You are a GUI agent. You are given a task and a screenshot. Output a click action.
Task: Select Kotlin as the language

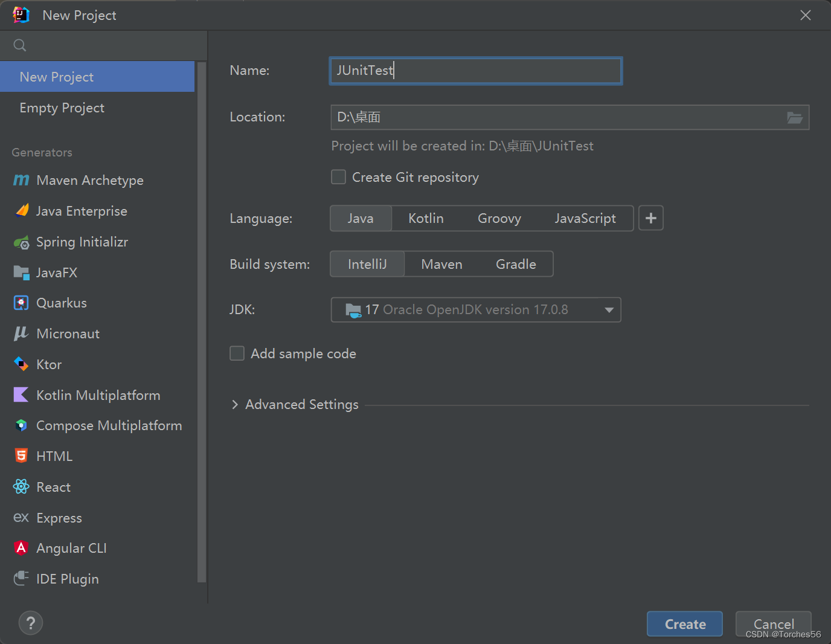(426, 218)
